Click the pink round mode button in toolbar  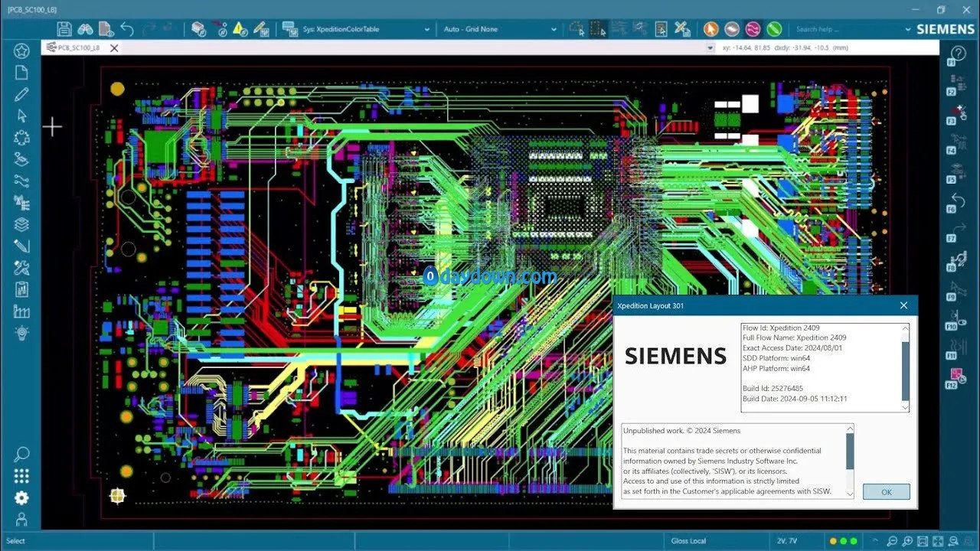click(753, 29)
